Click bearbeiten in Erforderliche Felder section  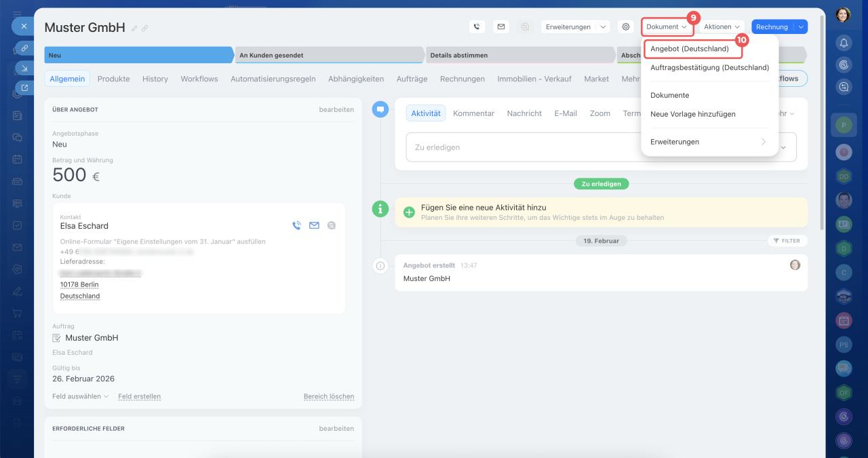pos(336,429)
